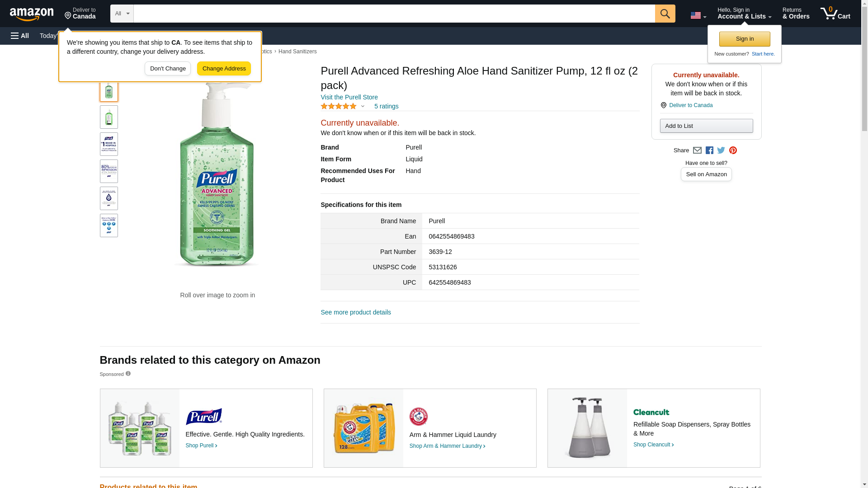Expand the search category All dropdown
The width and height of the screenshot is (868, 488).
tap(122, 14)
